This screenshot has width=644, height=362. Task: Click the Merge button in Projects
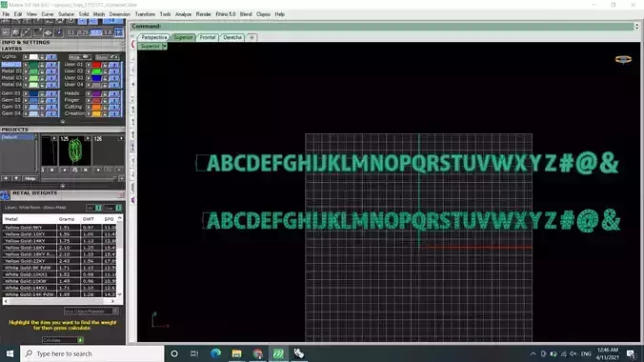tap(30, 178)
